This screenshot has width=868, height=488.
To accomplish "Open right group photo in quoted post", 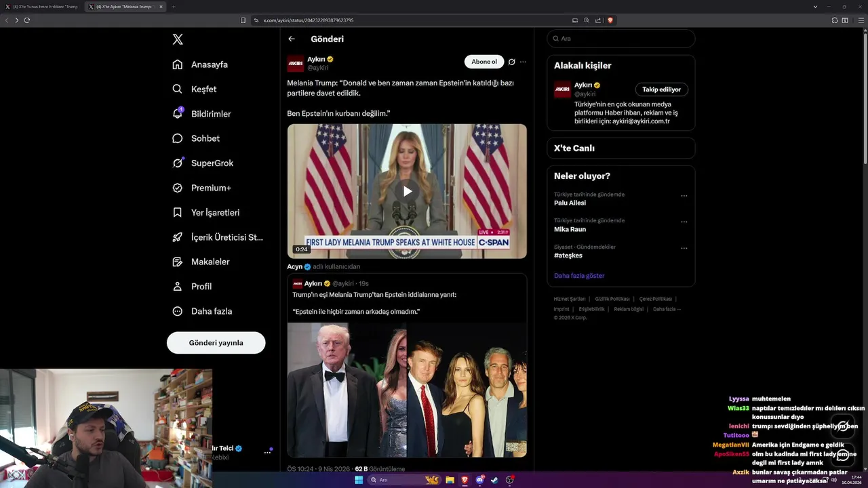I will (x=467, y=390).
